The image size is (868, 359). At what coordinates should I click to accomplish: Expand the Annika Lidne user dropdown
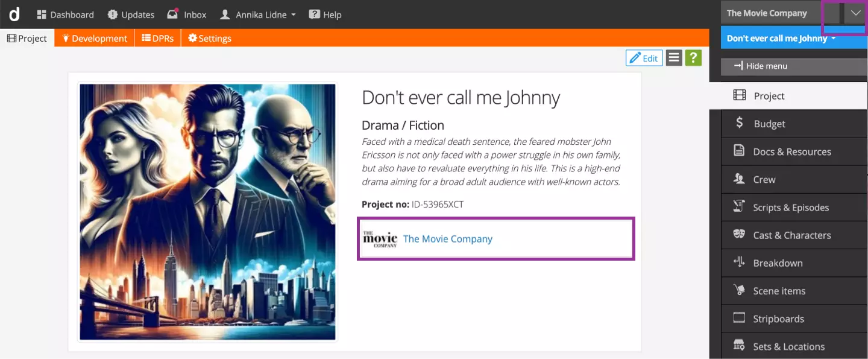[x=257, y=14]
